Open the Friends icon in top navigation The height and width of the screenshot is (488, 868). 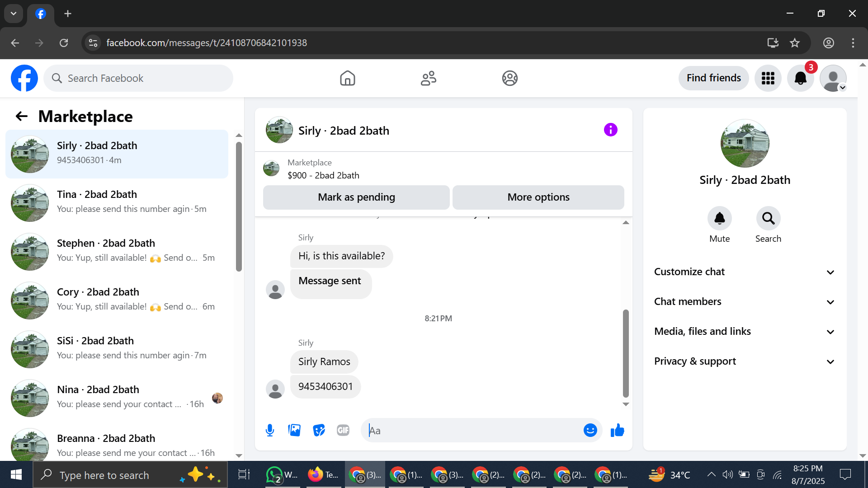pos(429,78)
